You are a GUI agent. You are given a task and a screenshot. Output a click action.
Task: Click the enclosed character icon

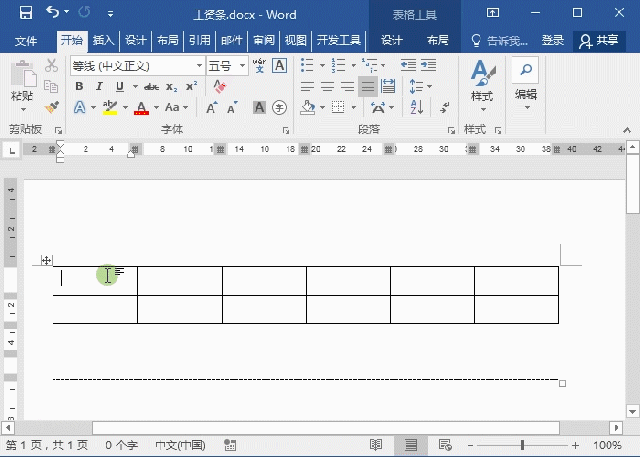pos(280,108)
